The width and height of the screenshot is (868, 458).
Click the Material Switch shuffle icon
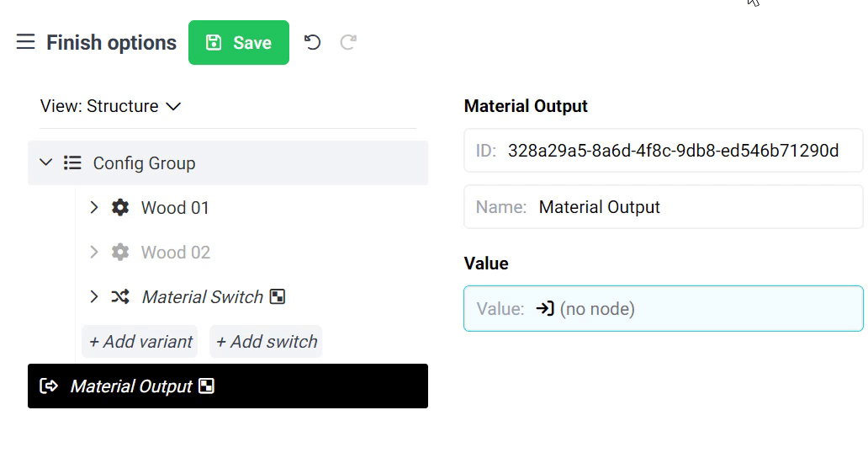point(120,297)
